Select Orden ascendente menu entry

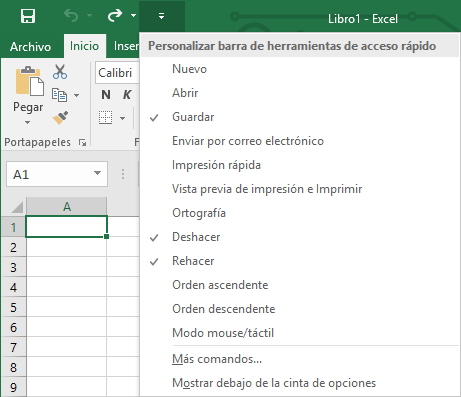tap(299, 285)
